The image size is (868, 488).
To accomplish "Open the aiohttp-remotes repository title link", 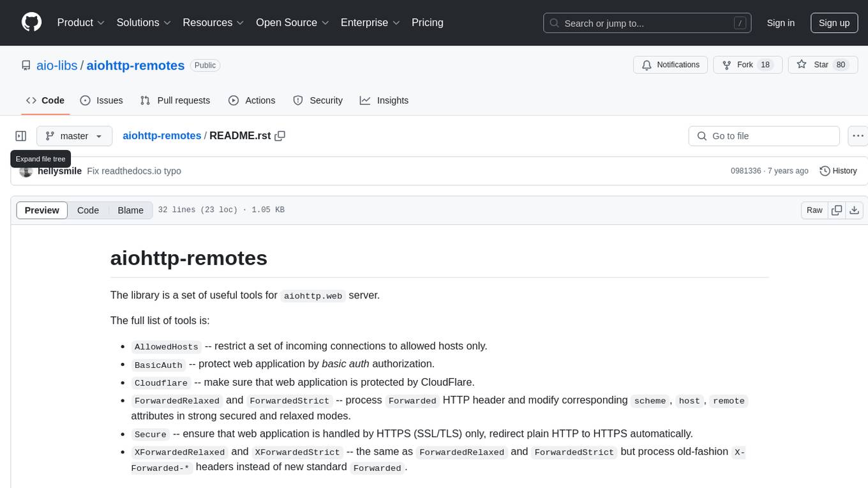I will point(135,65).
